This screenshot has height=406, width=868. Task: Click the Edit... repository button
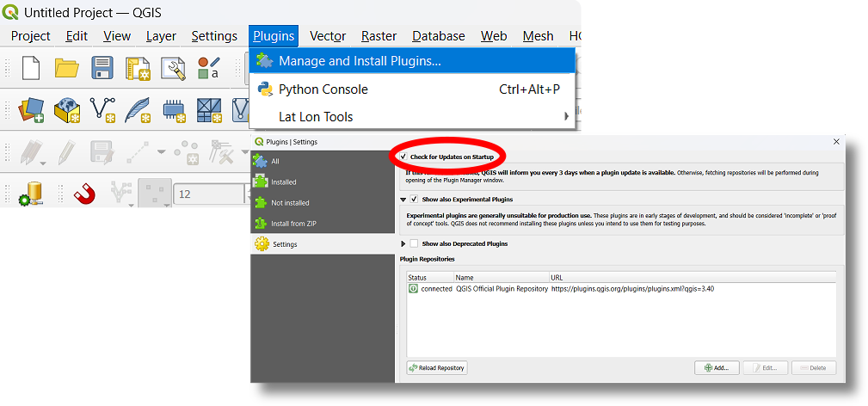tap(766, 368)
